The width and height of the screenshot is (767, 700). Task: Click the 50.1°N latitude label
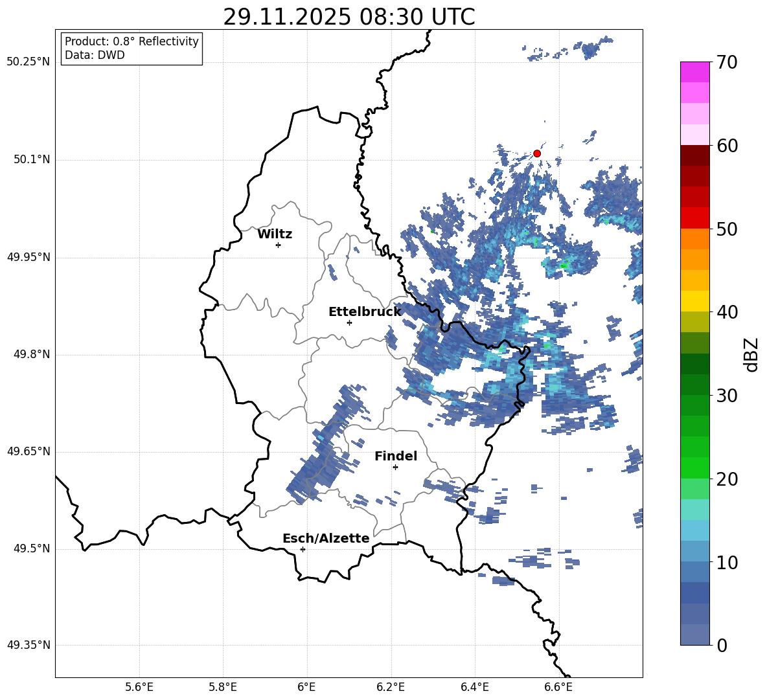tap(32, 160)
